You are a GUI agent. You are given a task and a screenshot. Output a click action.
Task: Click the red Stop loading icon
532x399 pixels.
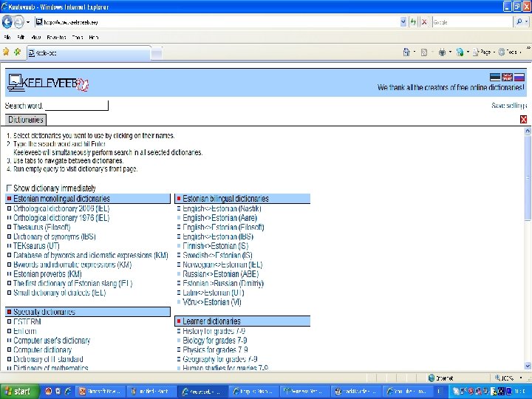click(x=424, y=22)
